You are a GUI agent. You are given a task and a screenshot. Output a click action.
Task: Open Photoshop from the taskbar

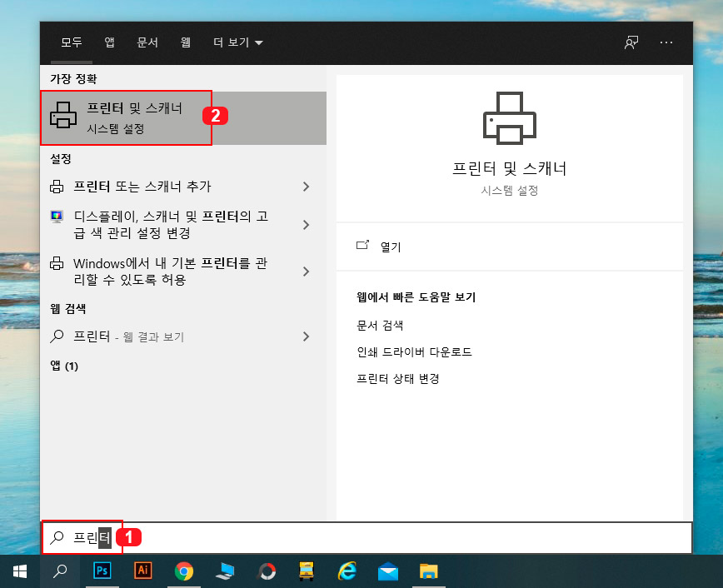point(102,572)
